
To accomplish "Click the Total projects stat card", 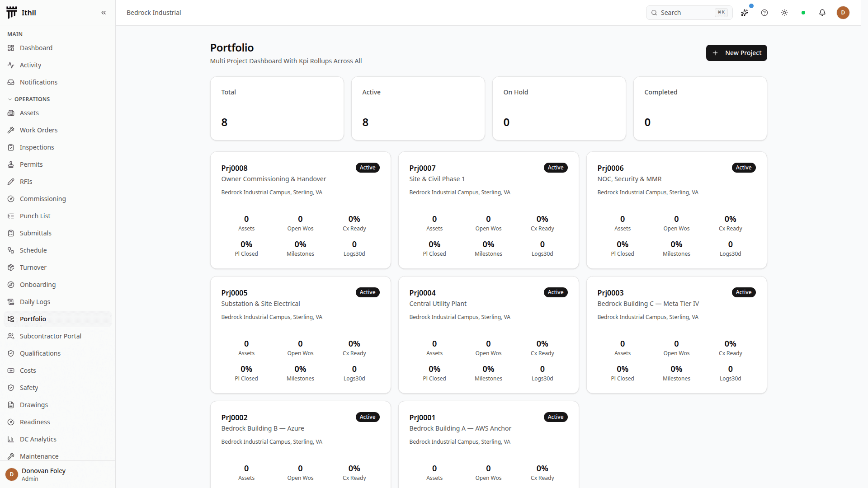I will tap(277, 108).
